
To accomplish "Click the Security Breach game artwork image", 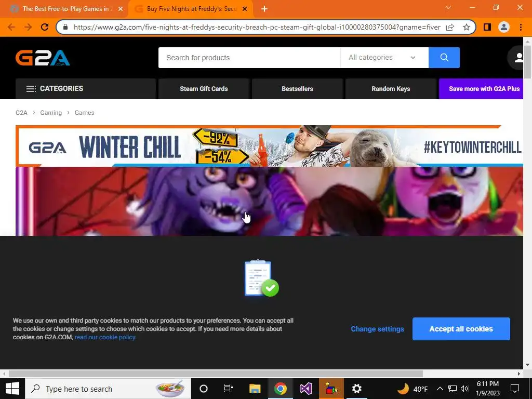I will (270, 201).
